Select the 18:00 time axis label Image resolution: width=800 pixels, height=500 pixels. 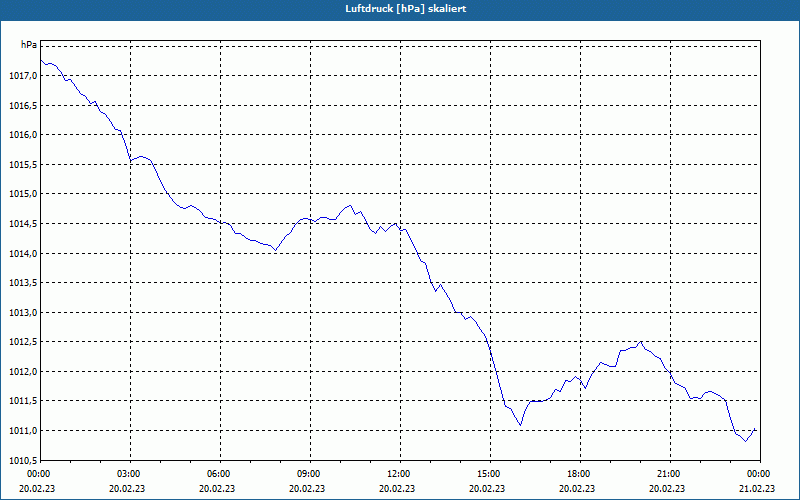coord(577,474)
